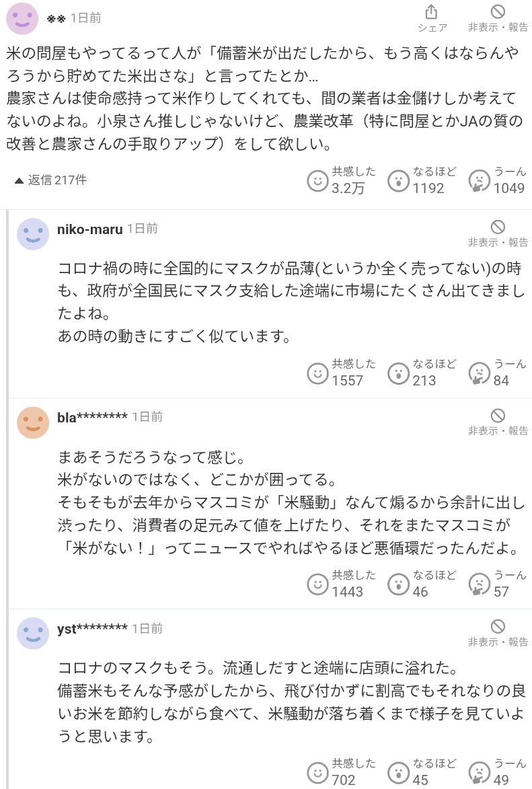
Task: Collapse the 返信217件 replies thread
Action: point(50,180)
